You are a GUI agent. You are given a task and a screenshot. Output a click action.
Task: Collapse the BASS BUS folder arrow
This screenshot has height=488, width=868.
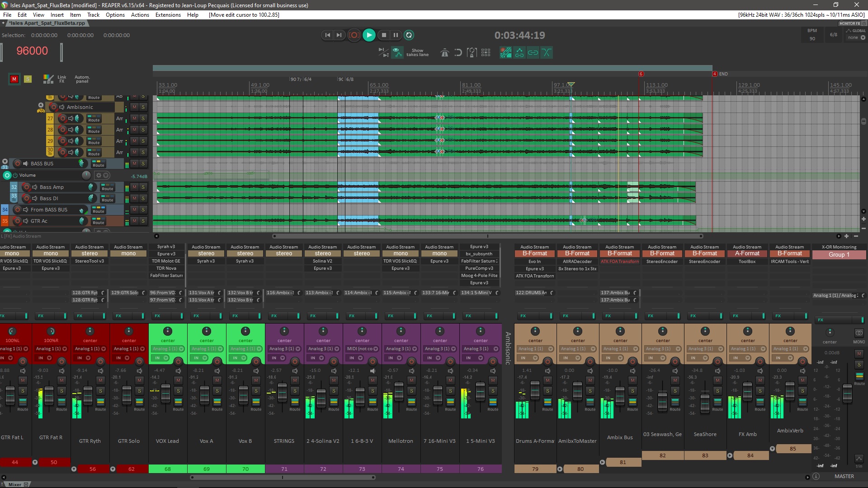(x=5, y=161)
